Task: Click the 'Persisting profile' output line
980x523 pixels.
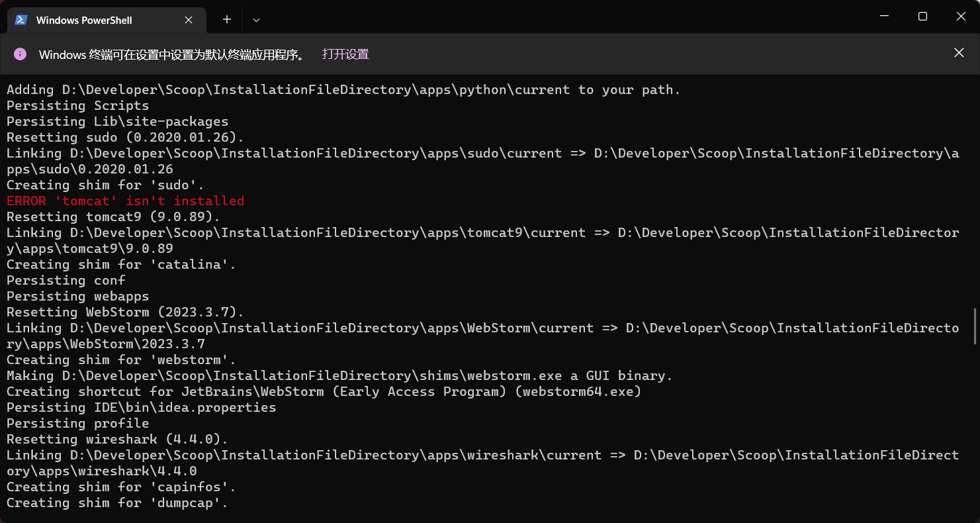Action: 77,423
